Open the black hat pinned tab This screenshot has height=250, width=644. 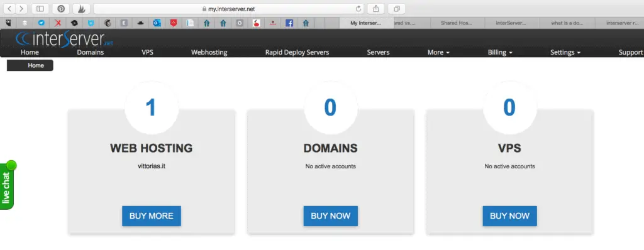(140, 23)
